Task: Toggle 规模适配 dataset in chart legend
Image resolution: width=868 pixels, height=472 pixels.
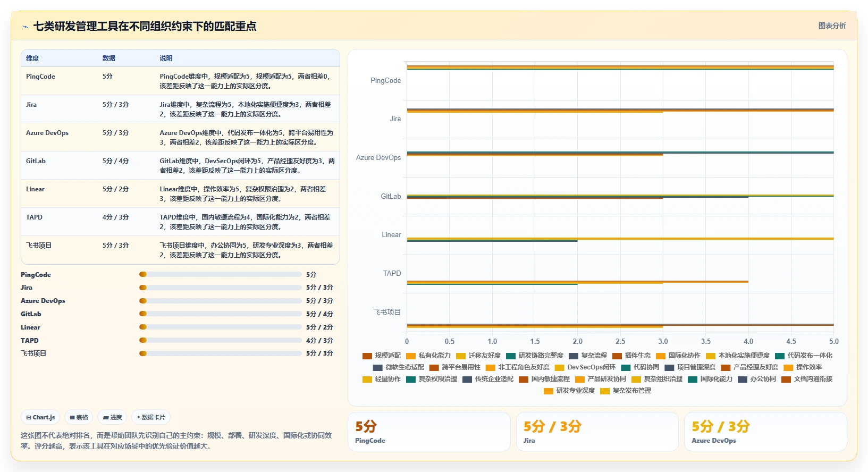Action: pyautogui.click(x=382, y=356)
